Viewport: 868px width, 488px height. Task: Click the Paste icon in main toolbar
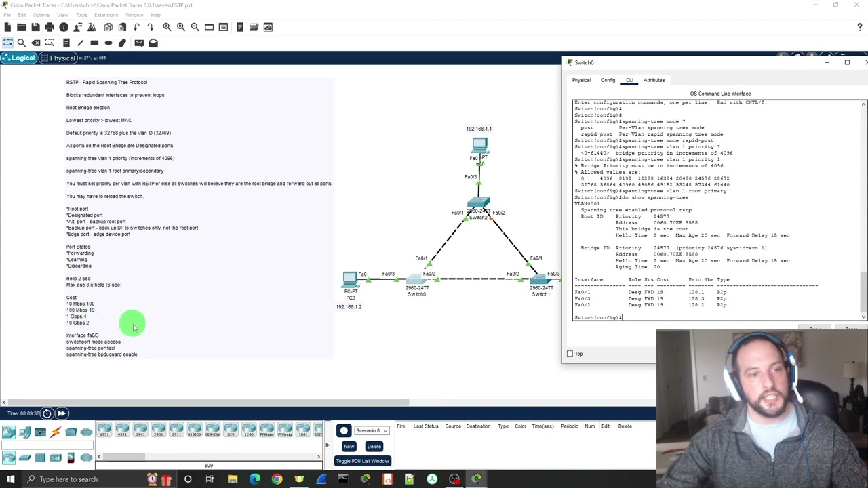coord(122,27)
